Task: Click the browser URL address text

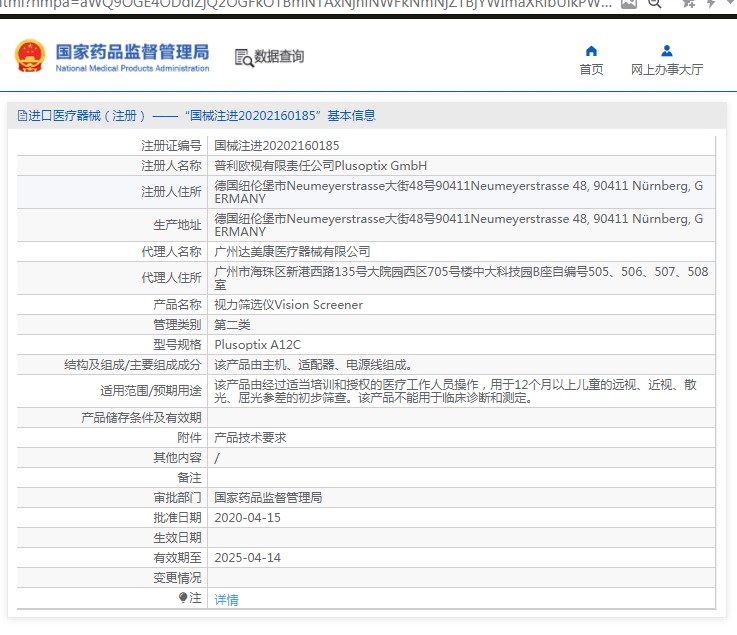Action: pyautogui.click(x=306, y=4)
